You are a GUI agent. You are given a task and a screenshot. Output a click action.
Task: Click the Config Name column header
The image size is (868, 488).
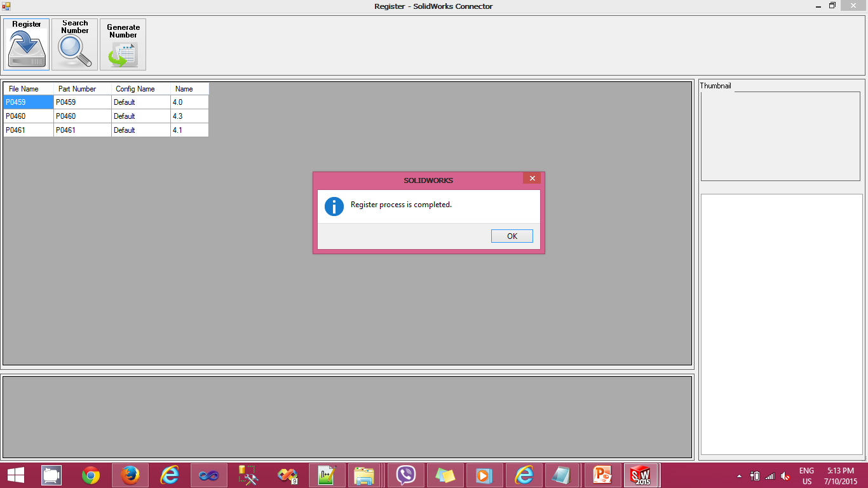141,89
